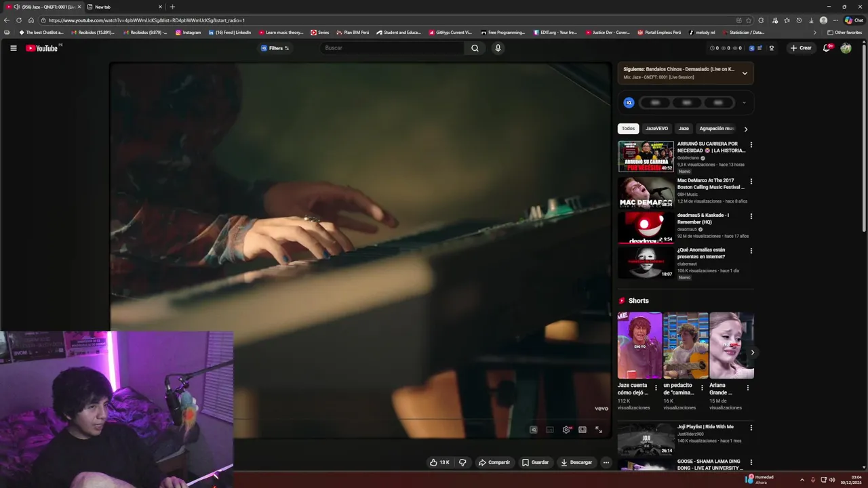Open Instagram bookmark in favorites bar
The width and height of the screenshot is (868, 488).
[x=189, y=33]
